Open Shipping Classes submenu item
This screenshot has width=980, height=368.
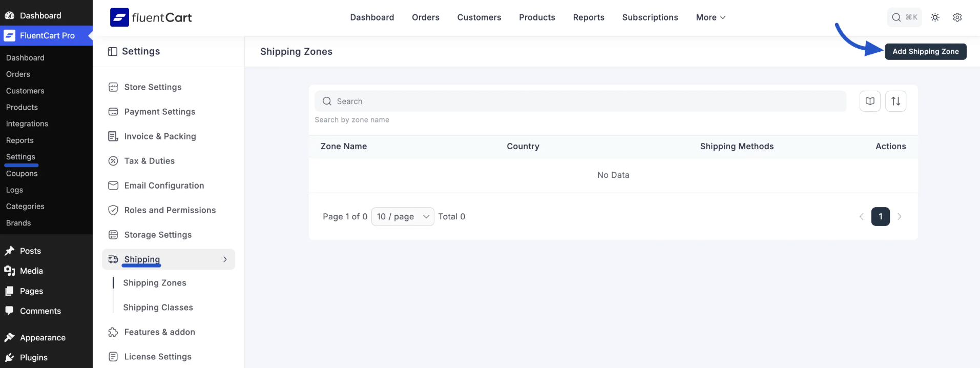point(158,308)
